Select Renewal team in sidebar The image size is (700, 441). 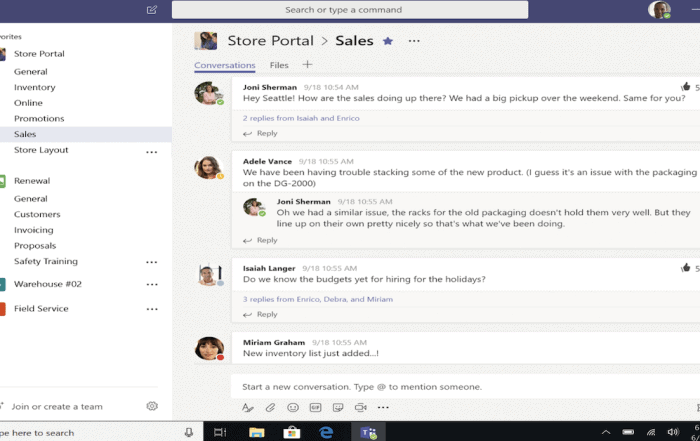coord(32,181)
